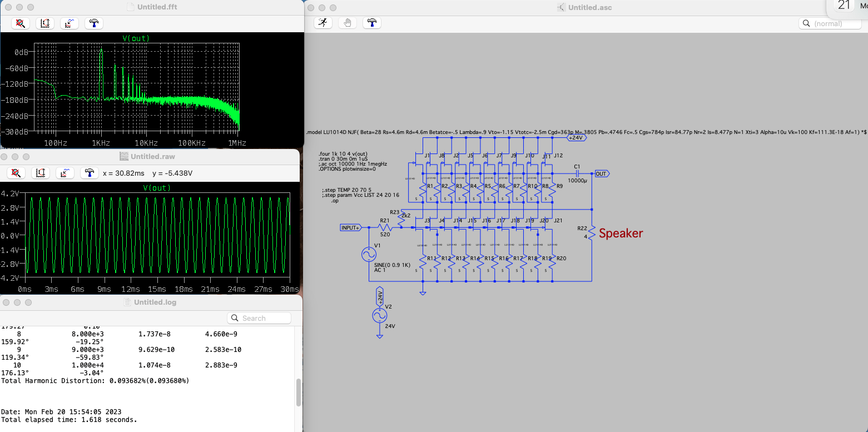Click the halt hand icon in Untitled.asc
Image resolution: width=868 pixels, height=432 pixels.
(x=348, y=23)
